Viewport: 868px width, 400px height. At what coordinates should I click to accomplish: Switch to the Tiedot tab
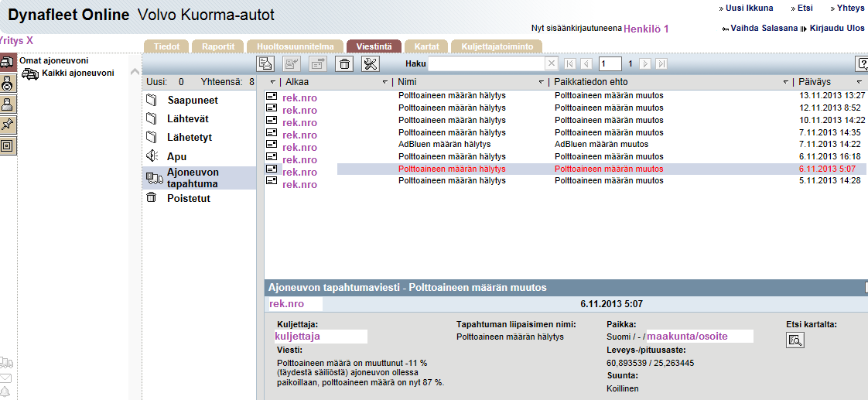tap(166, 46)
